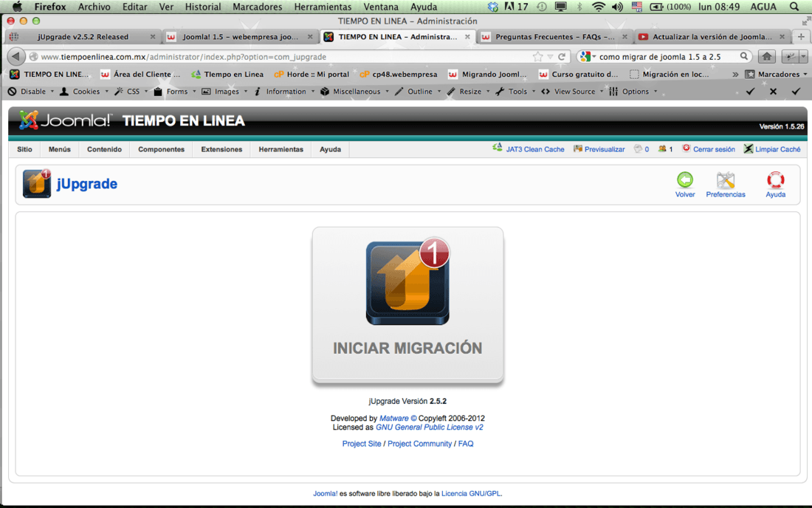Image resolution: width=812 pixels, height=508 pixels.
Task: Open the Cookies dropdown
Action: tap(84, 91)
